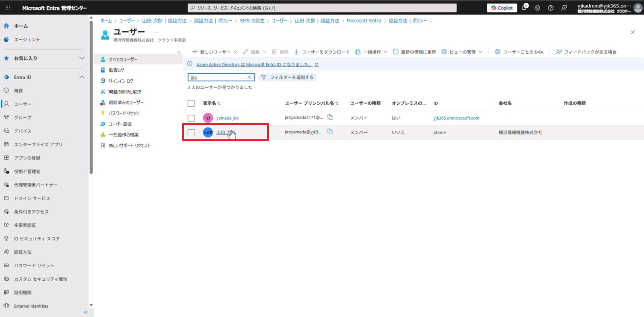
Task: Tick the select-all users checkbox
Action: pyautogui.click(x=191, y=103)
